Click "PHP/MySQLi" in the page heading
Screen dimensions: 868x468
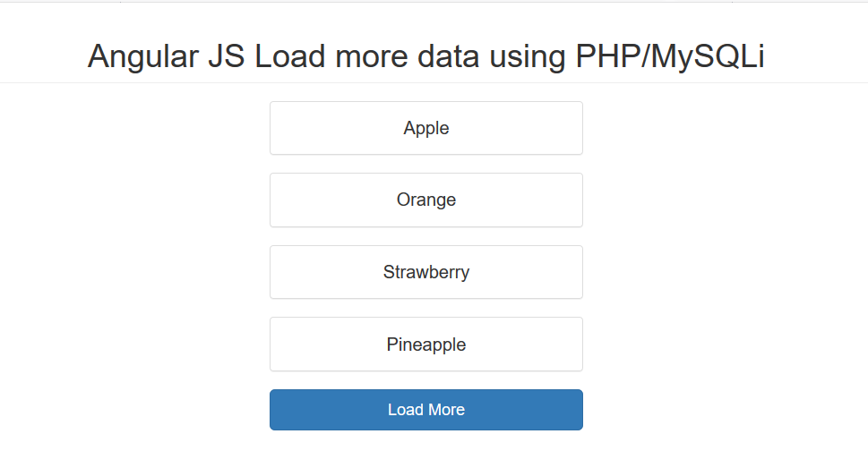click(670, 57)
